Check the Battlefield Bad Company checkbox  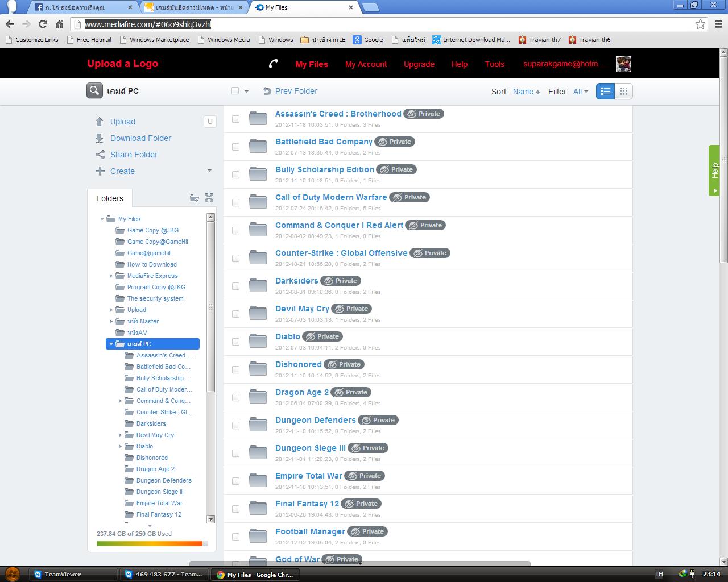pos(235,147)
